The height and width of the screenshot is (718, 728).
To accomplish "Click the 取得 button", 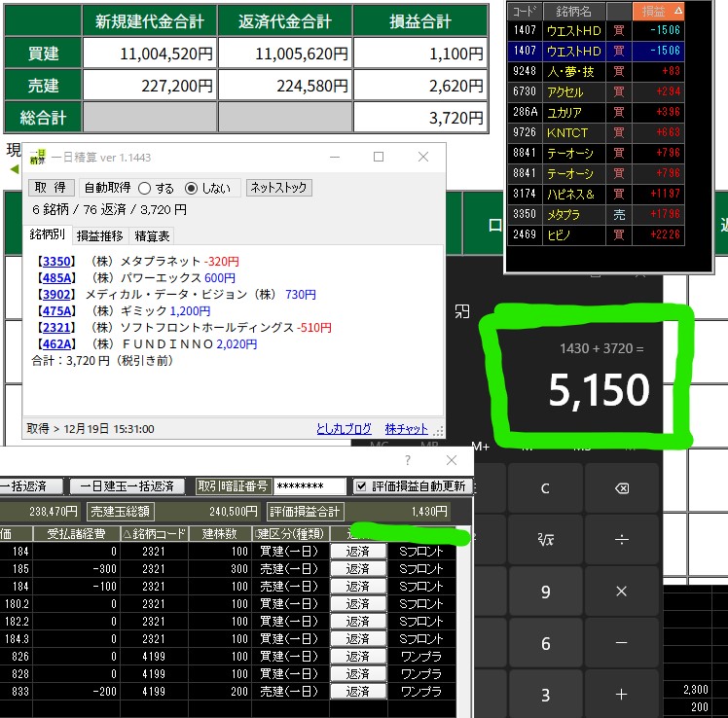I will click(51, 188).
